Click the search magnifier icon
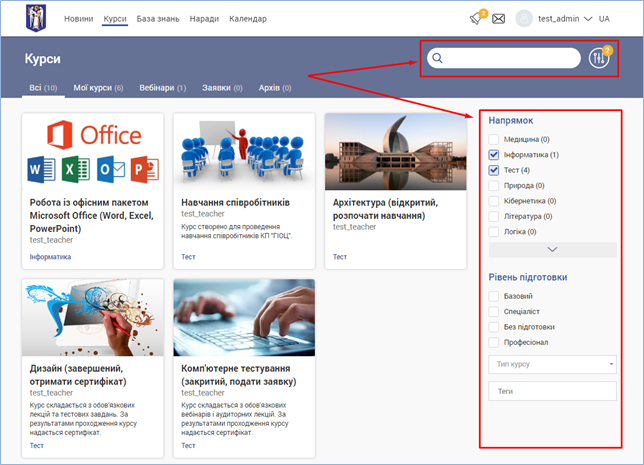 click(x=437, y=58)
